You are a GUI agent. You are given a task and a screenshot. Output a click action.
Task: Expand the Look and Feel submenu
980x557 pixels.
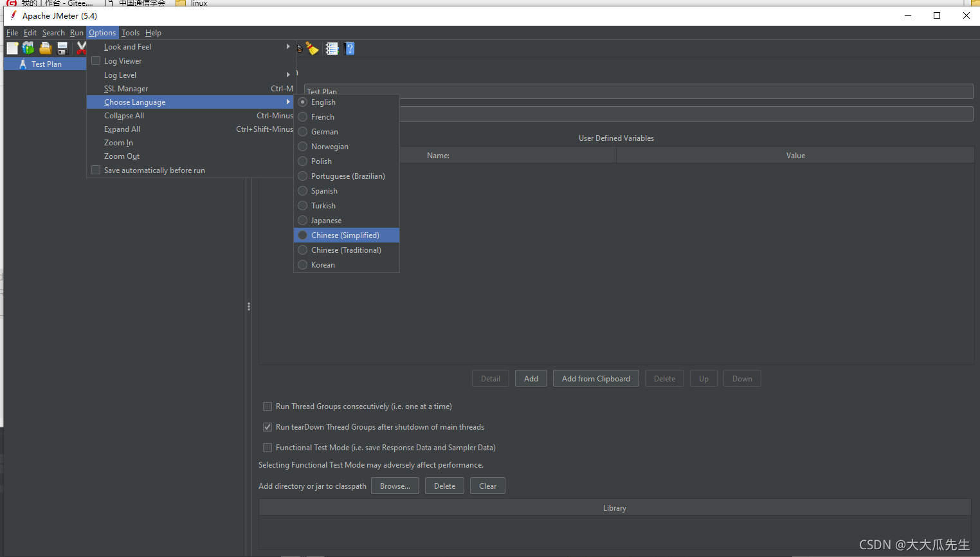[190, 47]
